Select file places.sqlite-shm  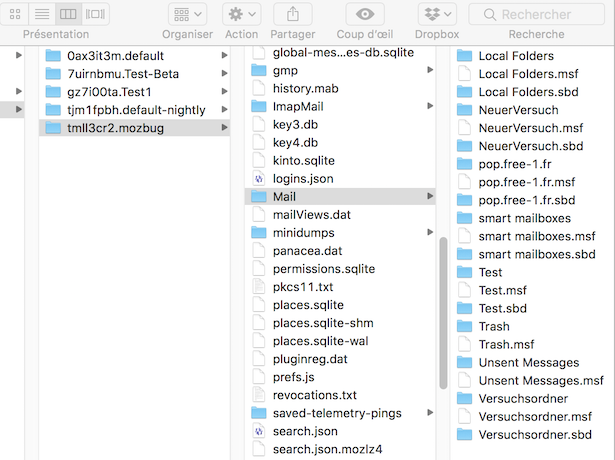coord(323,323)
